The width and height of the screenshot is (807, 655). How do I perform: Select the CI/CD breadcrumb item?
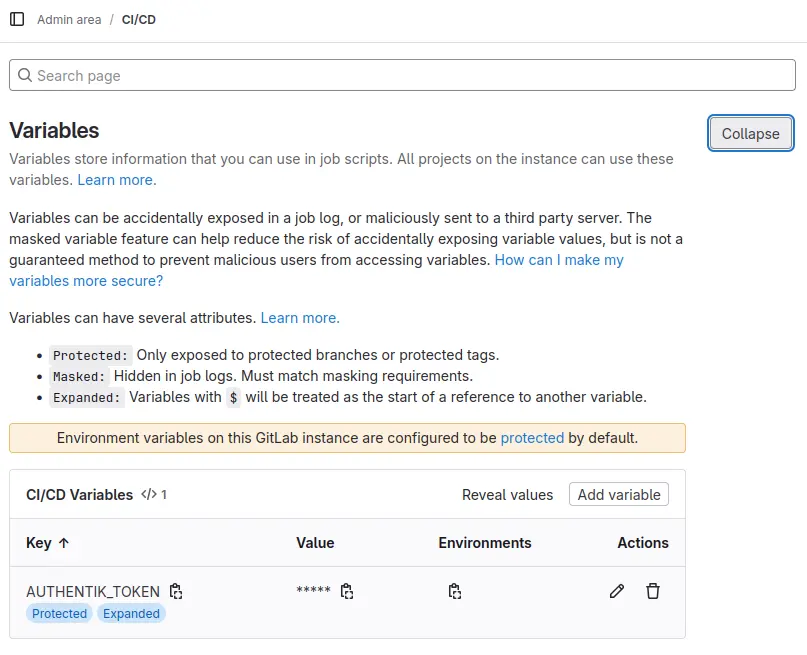pyautogui.click(x=139, y=19)
